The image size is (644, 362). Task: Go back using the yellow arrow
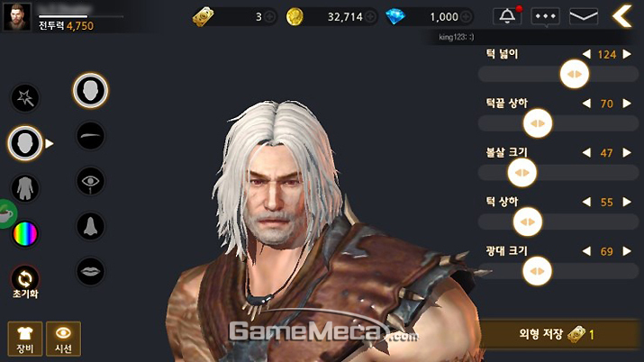(622, 16)
